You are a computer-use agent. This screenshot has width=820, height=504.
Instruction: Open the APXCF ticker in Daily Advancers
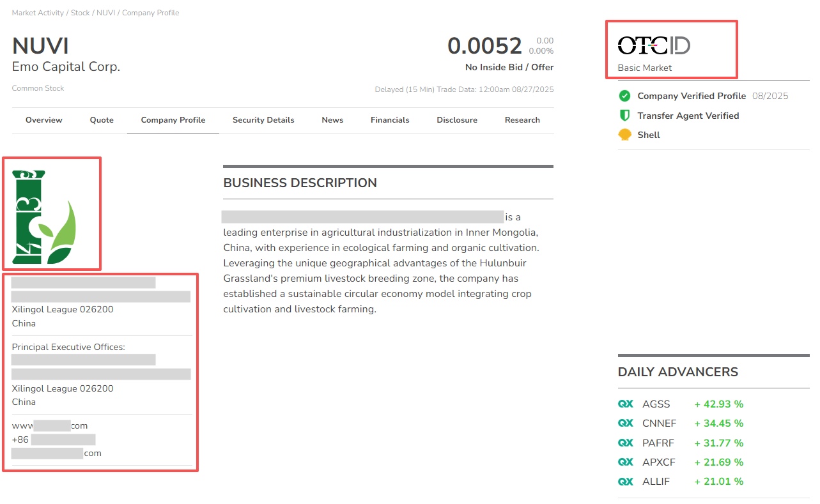656,462
